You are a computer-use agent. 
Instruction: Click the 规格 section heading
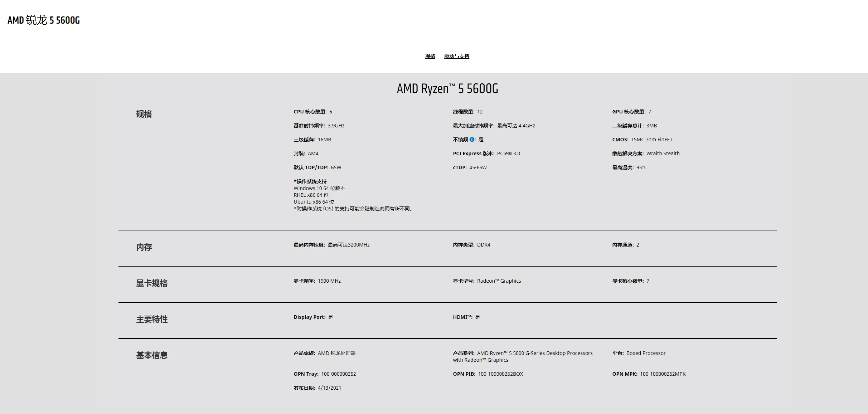coord(144,114)
